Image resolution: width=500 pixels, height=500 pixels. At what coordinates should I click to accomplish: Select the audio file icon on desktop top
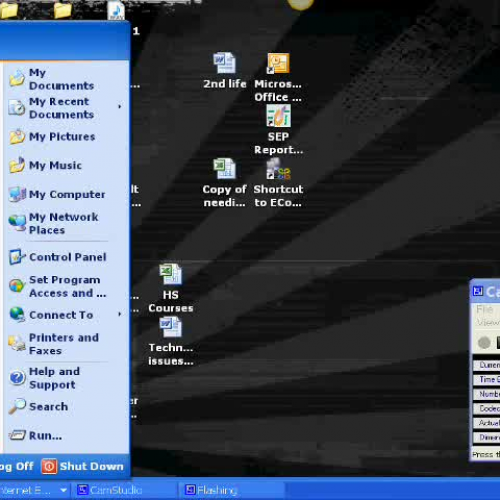[x=116, y=10]
